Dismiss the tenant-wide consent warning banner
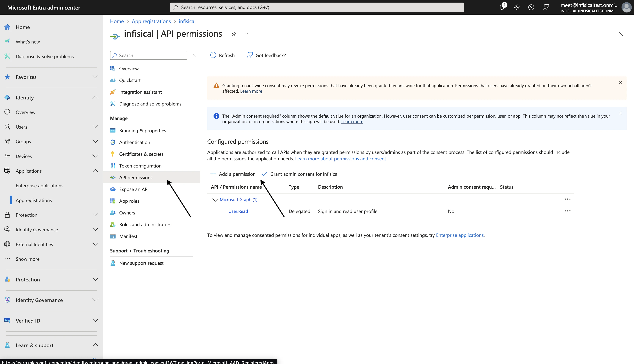 pos(620,83)
